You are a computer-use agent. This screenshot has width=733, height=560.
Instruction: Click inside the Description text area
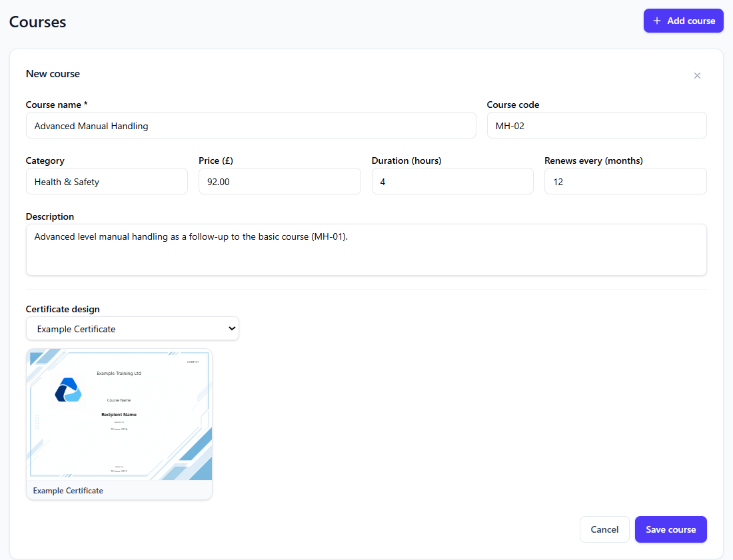366,250
